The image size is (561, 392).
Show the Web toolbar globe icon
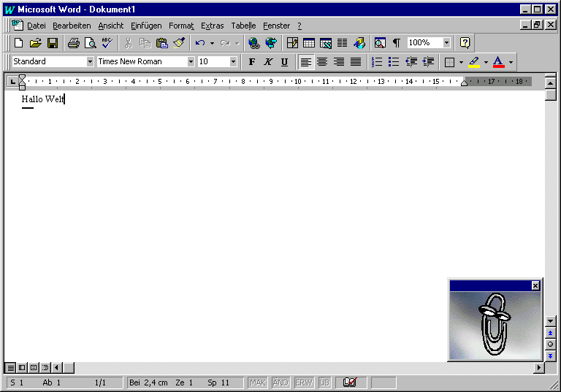click(x=271, y=43)
